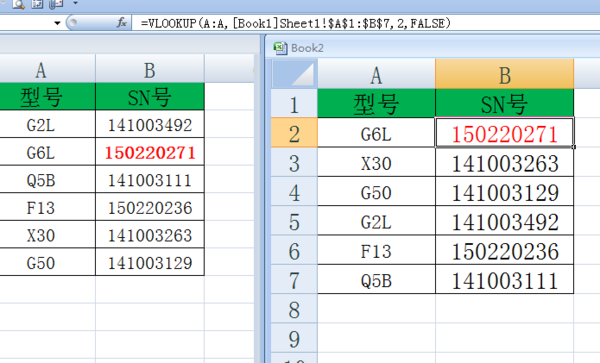Image resolution: width=600 pixels, height=363 pixels.
Task: Click cell 141003263 in Book2
Action: (x=504, y=162)
